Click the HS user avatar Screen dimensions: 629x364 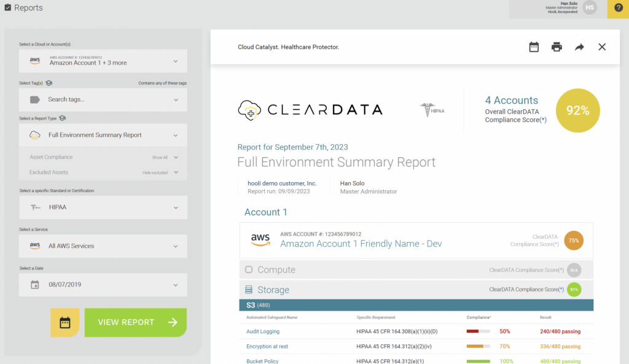pyautogui.click(x=590, y=7)
